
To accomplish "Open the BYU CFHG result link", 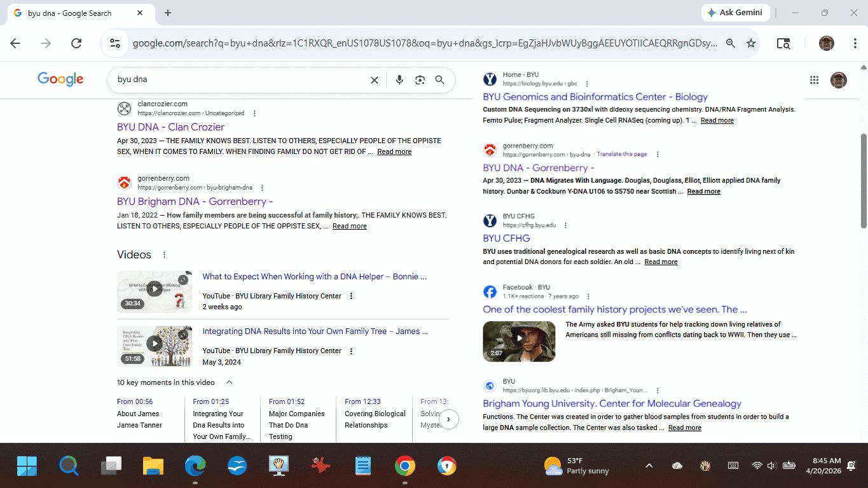I will coord(506,238).
